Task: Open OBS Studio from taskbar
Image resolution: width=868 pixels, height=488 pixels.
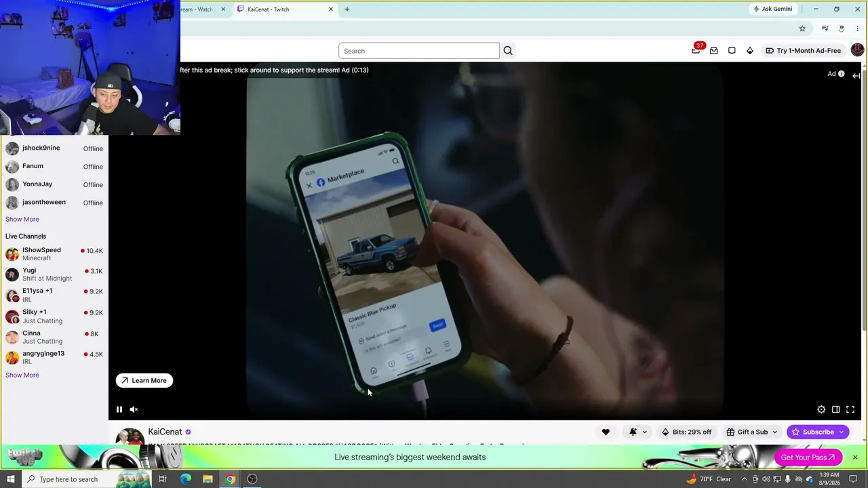Action: pos(252,479)
